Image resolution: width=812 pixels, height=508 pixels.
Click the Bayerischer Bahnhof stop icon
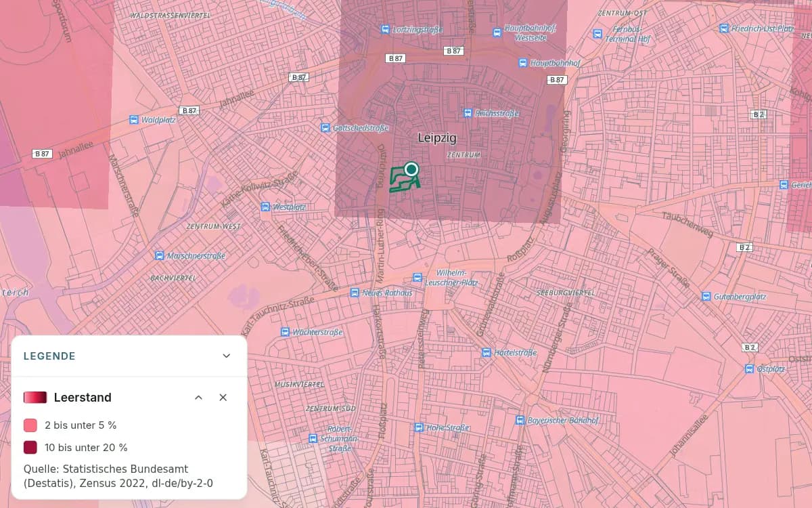520,420
